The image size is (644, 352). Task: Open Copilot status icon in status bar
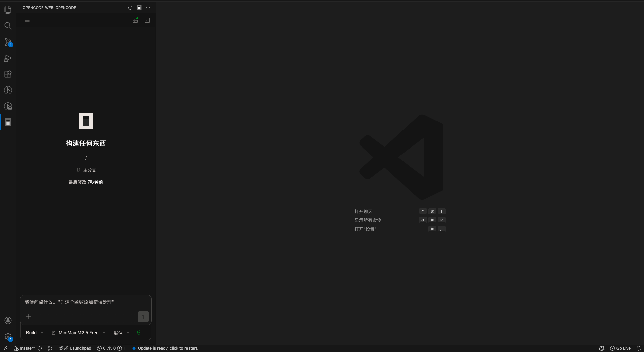[x=602, y=348]
